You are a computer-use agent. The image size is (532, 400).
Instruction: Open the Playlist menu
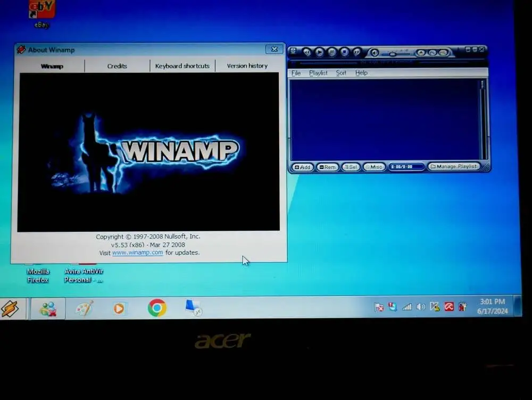click(318, 73)
